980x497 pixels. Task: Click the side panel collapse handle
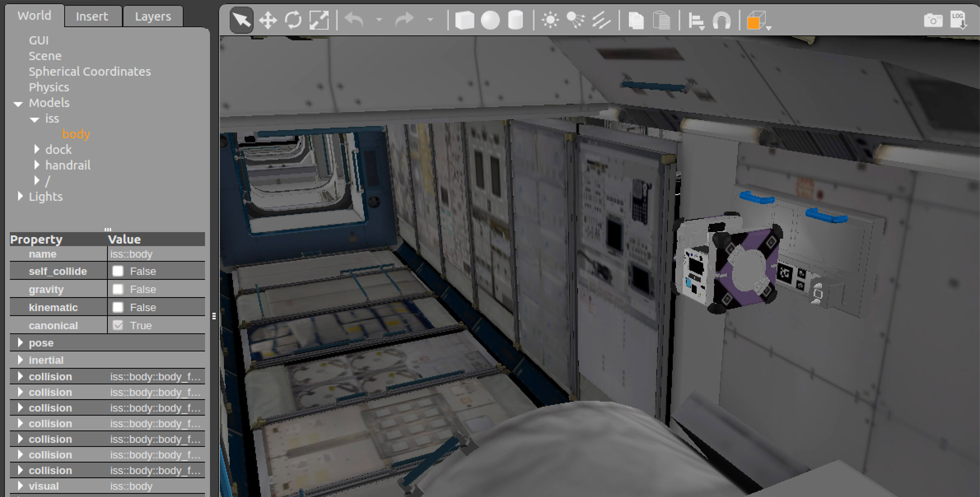214,316
